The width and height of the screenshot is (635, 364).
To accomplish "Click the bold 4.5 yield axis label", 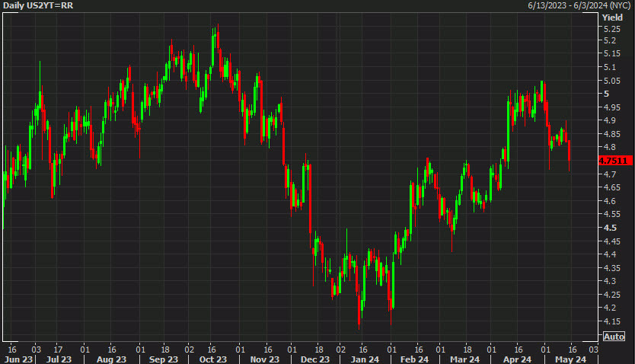I will [x=609, y=228].
